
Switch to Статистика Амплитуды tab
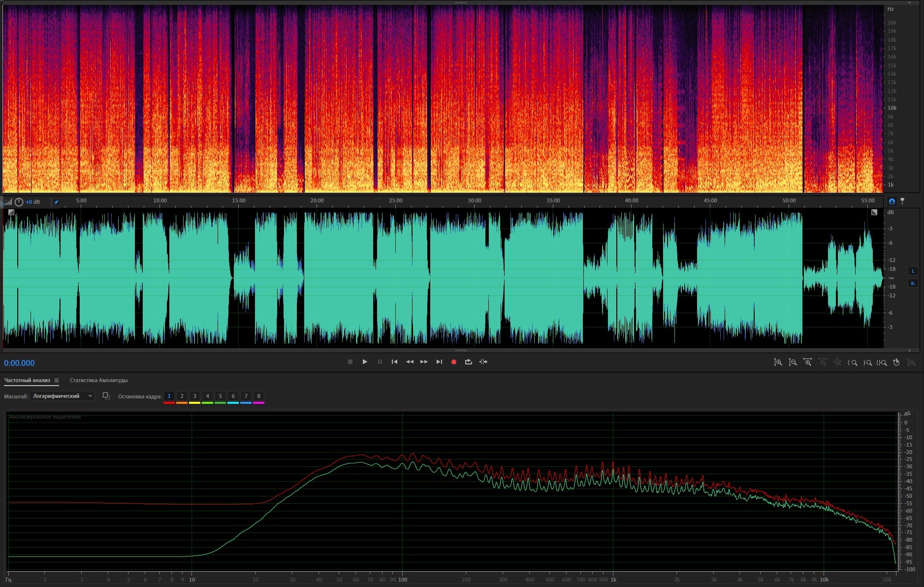pyautogui.click(x=98, y=380)
